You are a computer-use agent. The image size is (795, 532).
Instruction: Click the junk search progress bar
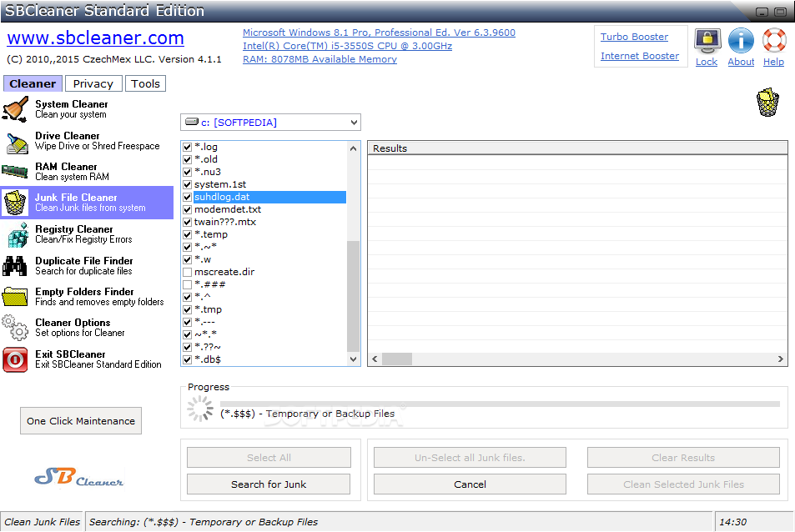coord(500,404)
